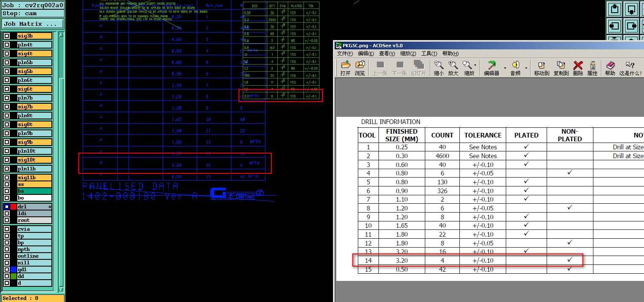Click the red X 删除 delete icon
The image size is (644, 302).
[578, 65]
